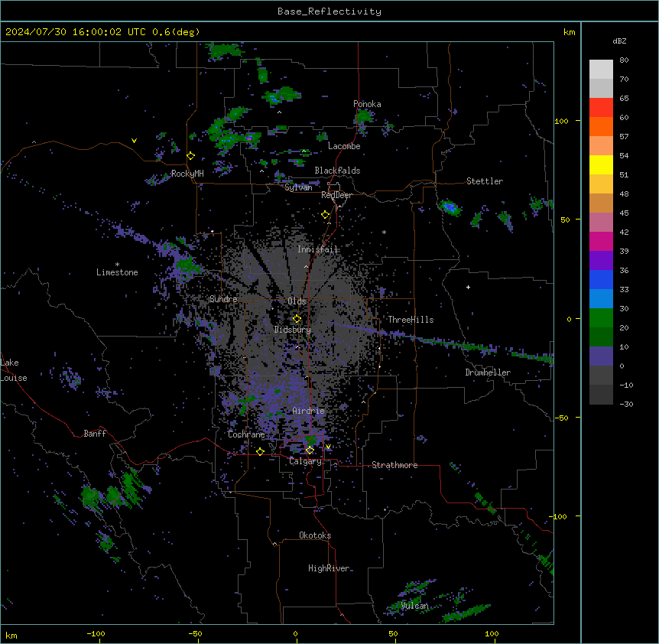Click the Ponoka city label
The width and height of the screenshot is (659, 644).
click(367, 104)
